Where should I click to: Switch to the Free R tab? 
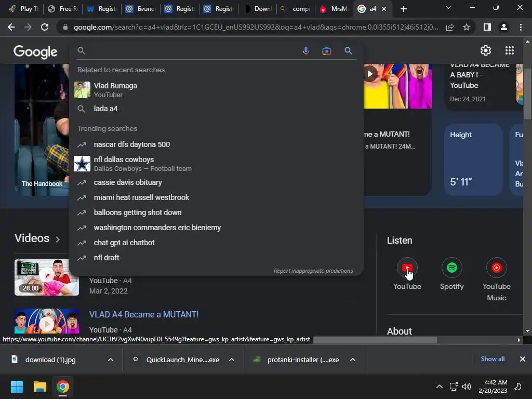pos(62,9)
